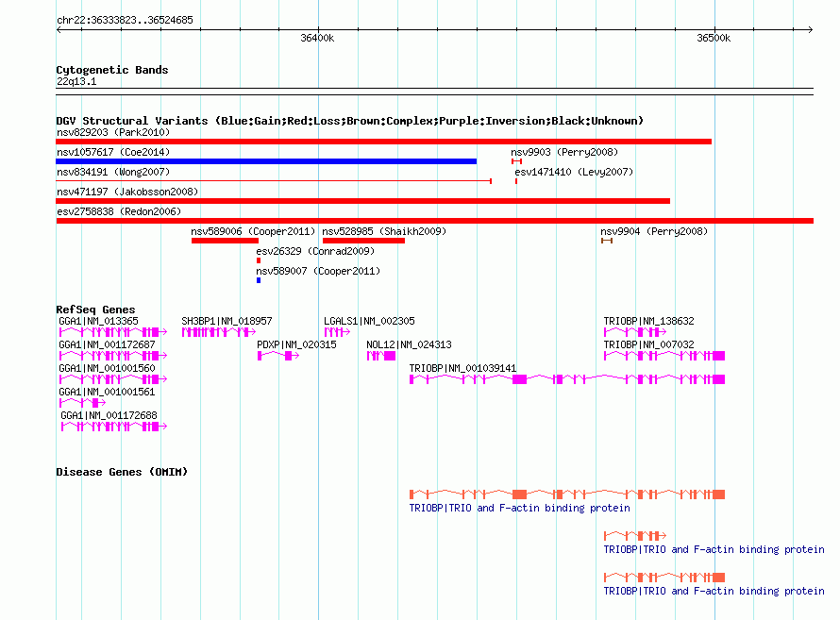Screen dimensions: 840x620
Task: Click the PDXP|NM_020315 gene glyph
Action: pos(278,356)
